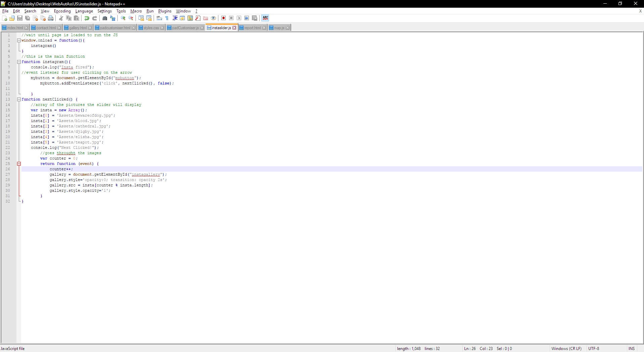Click the Redo toolbar icon
644x352 pixels.
pyautogui.click(x=95, y=18)
